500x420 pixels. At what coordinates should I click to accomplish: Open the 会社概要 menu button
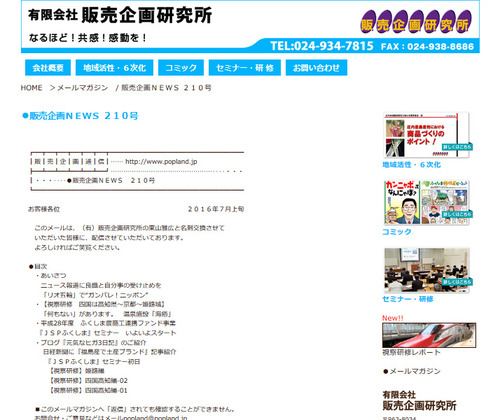coord(48,68)
